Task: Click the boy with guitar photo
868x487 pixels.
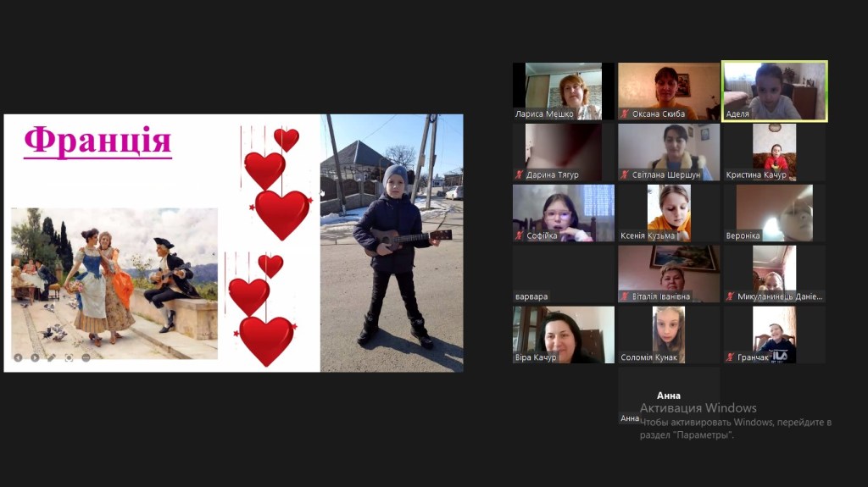Action: pyautogui.click(x=392, y=243)
